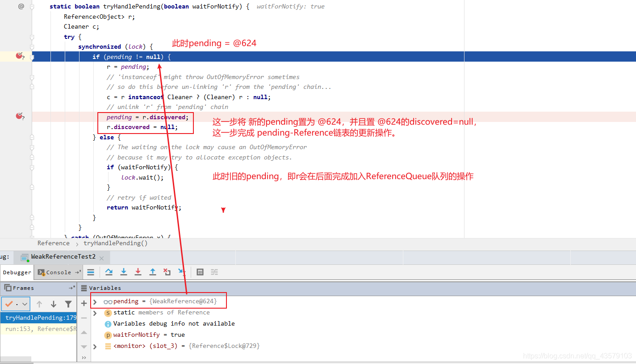Click the Remove Watch minus icon

pyautogui.click(x=84, y=318)
